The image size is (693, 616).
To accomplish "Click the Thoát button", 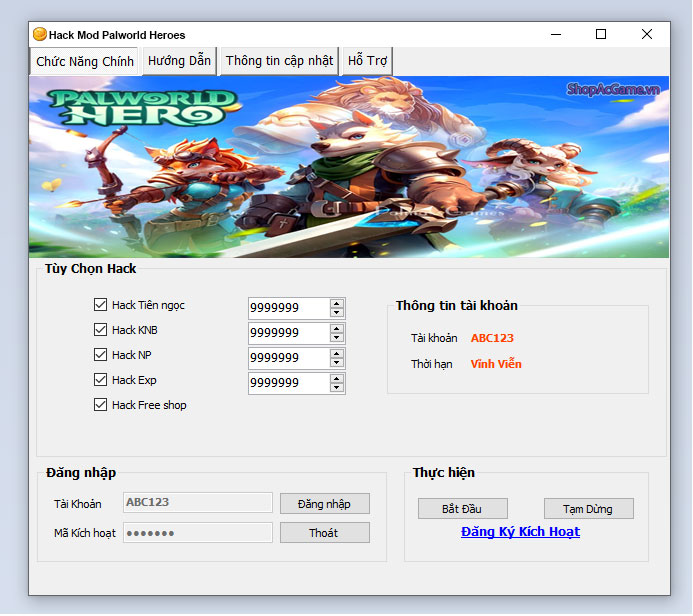I will coord(324,533).
